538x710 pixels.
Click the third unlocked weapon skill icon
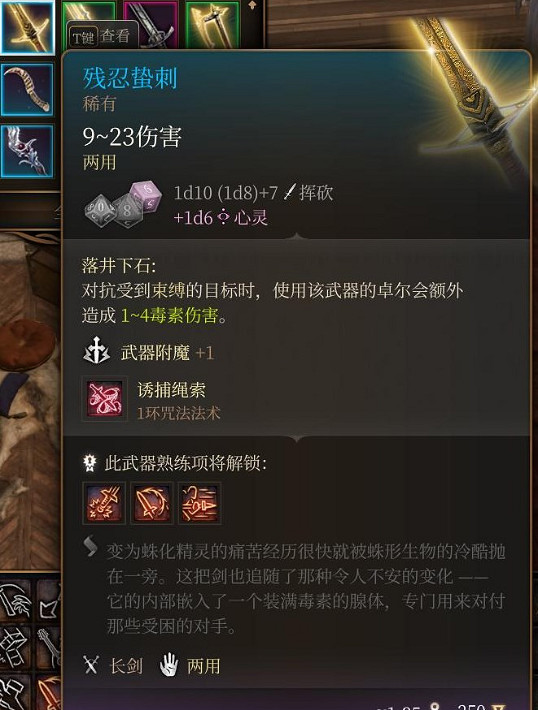(x=200, y=503)
